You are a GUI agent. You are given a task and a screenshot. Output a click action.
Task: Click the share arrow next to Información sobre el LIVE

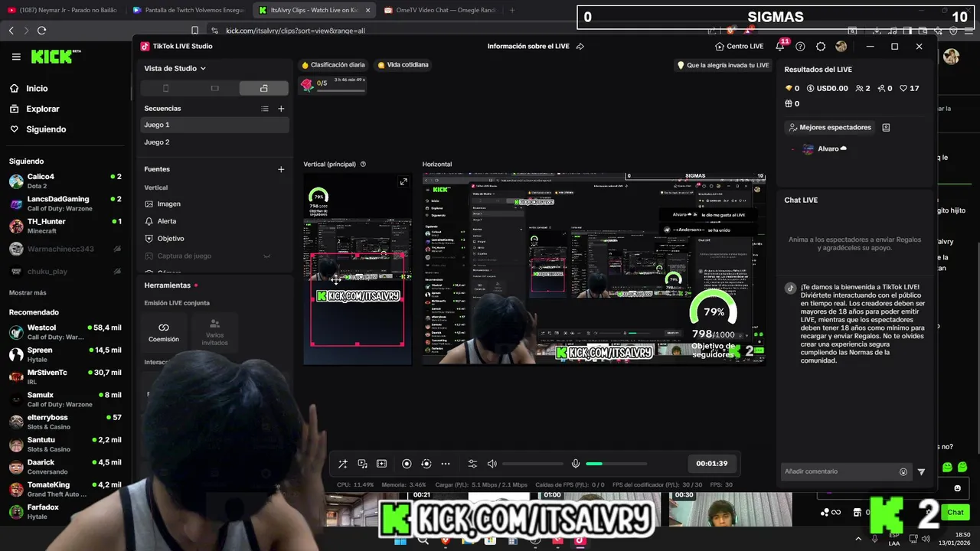pyautogui.click(x=580, y=46)
